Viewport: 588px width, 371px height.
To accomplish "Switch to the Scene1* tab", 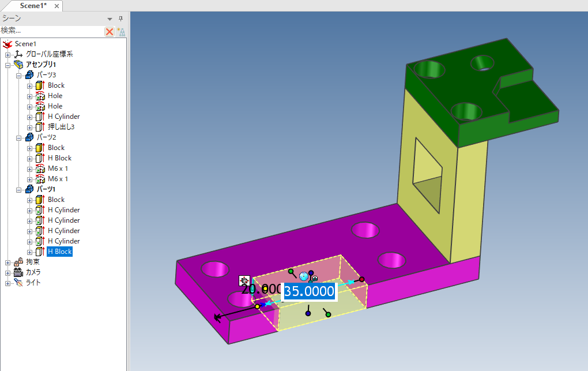I will click(33, 6).
